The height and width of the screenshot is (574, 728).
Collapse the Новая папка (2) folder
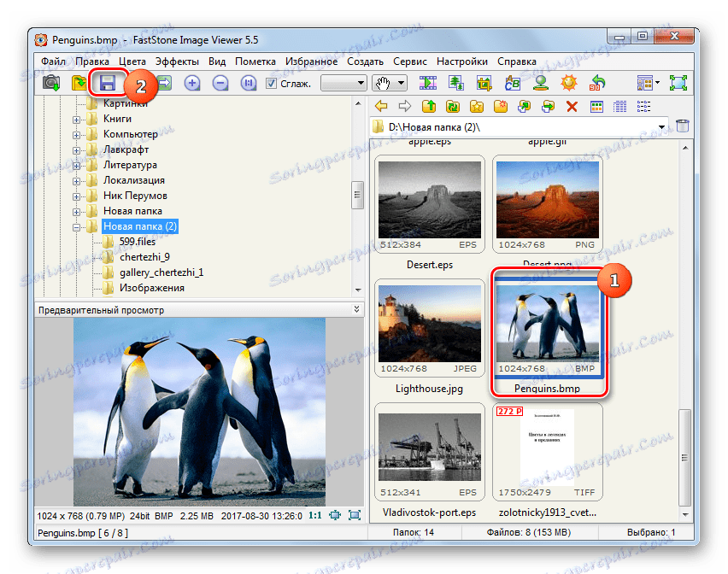coord(76,227)
